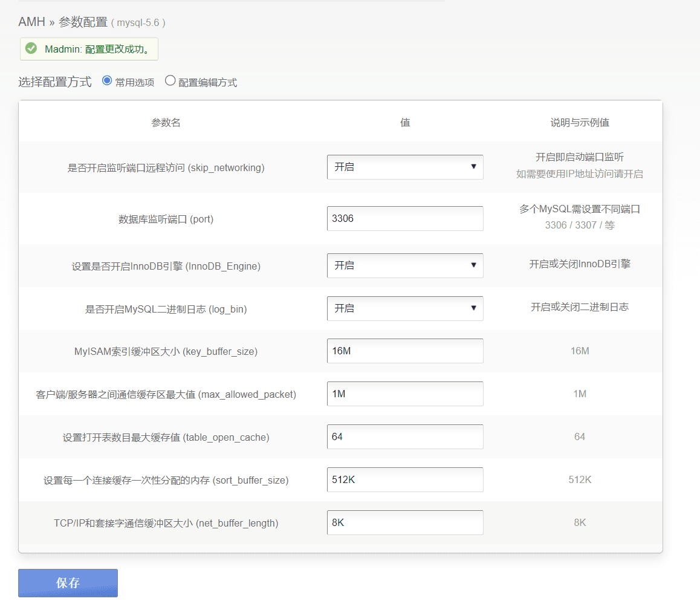Click the 参数名 column header
Screen dimensions: 700x610
tap(167, 122)
